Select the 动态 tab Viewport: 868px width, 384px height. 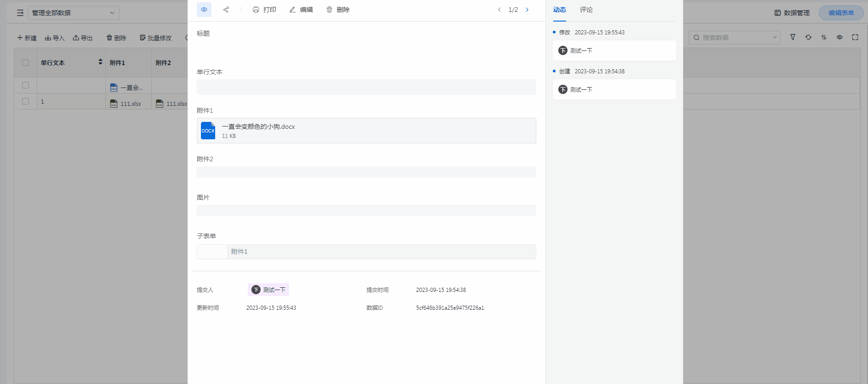click(559, 10)
